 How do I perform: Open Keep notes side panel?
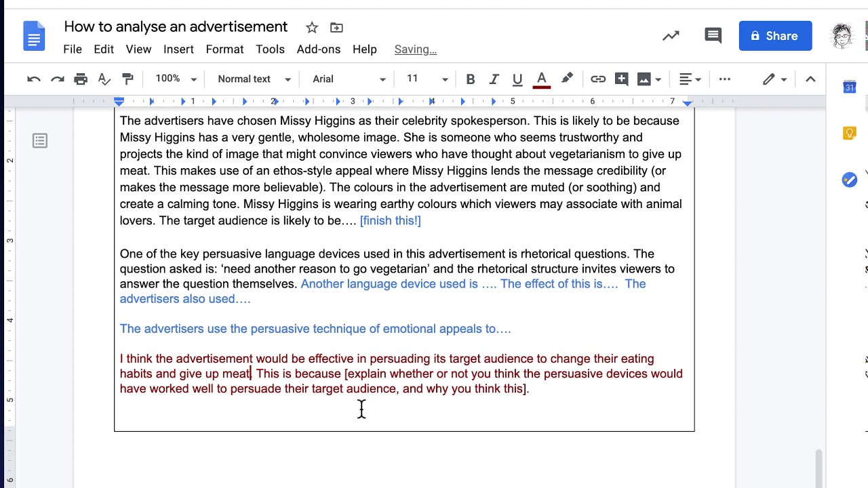(850, 134)
